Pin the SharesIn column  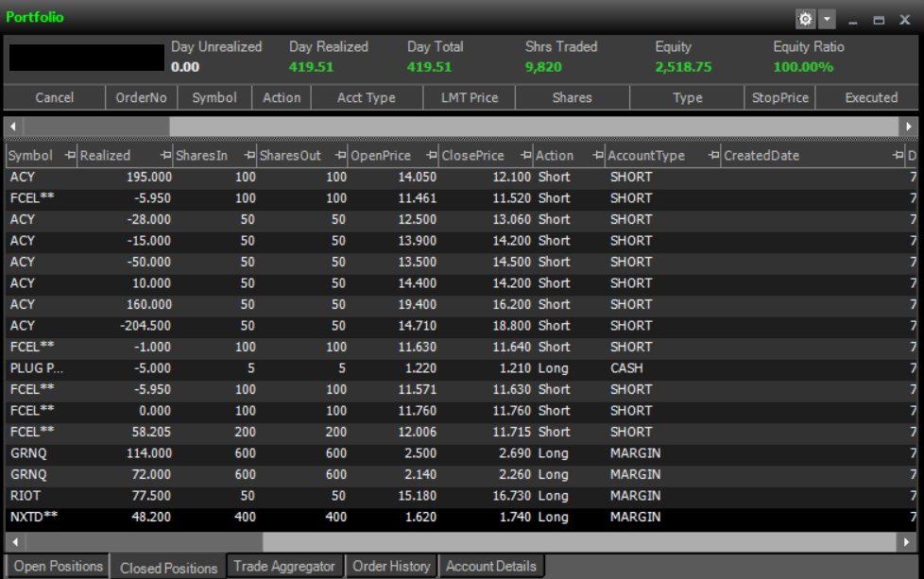pyautogui.click(x=249, y=156)
